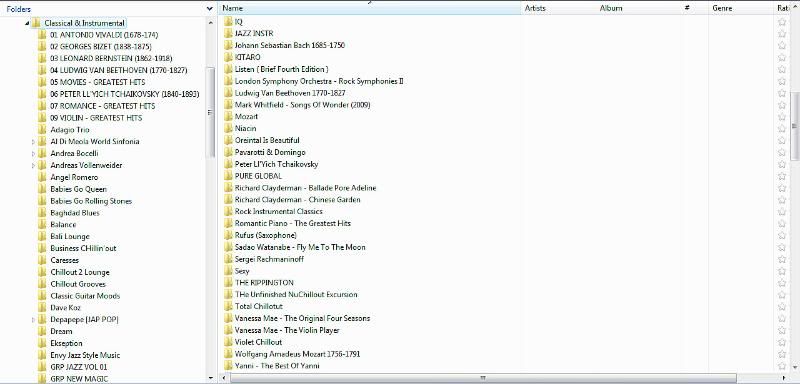Select 01 ANTONIO VIVALDI folder in tree

pos(104,35)
